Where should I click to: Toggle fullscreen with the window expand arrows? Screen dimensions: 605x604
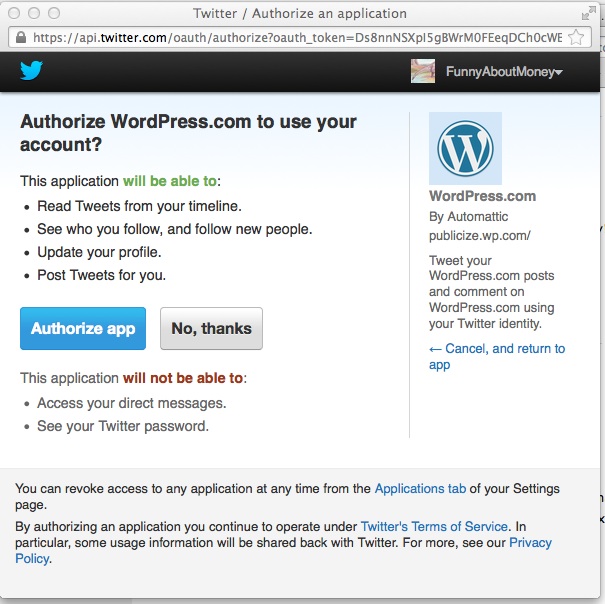[x=588, y=14]
